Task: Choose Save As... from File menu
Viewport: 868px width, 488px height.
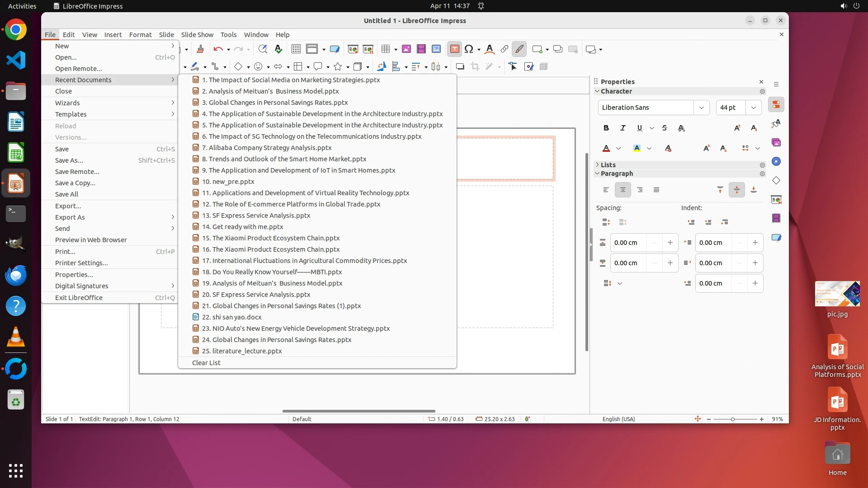Action: [69, 160]
